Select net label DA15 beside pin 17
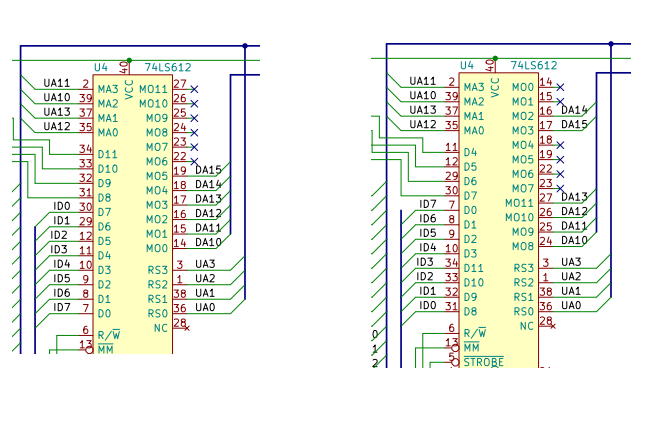647x428 pixels. click(x=574, y=125)
